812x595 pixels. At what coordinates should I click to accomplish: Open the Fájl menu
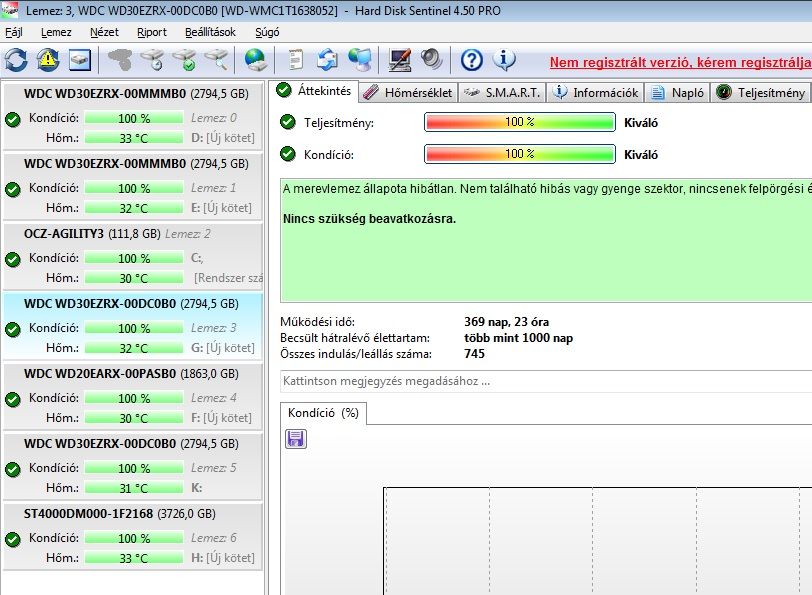pos(14,32)
